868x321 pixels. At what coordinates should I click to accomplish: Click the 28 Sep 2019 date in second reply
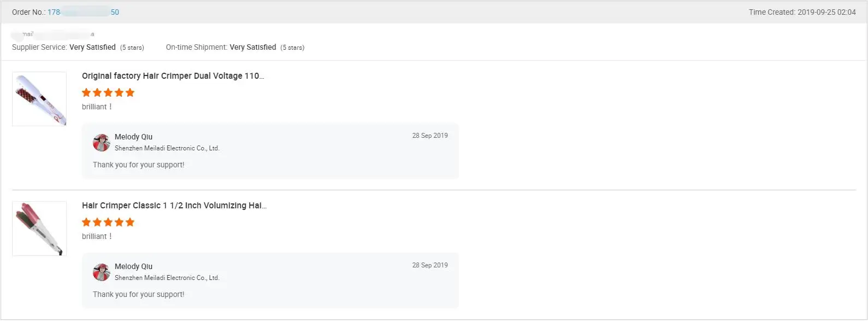[x=430, y=265]
